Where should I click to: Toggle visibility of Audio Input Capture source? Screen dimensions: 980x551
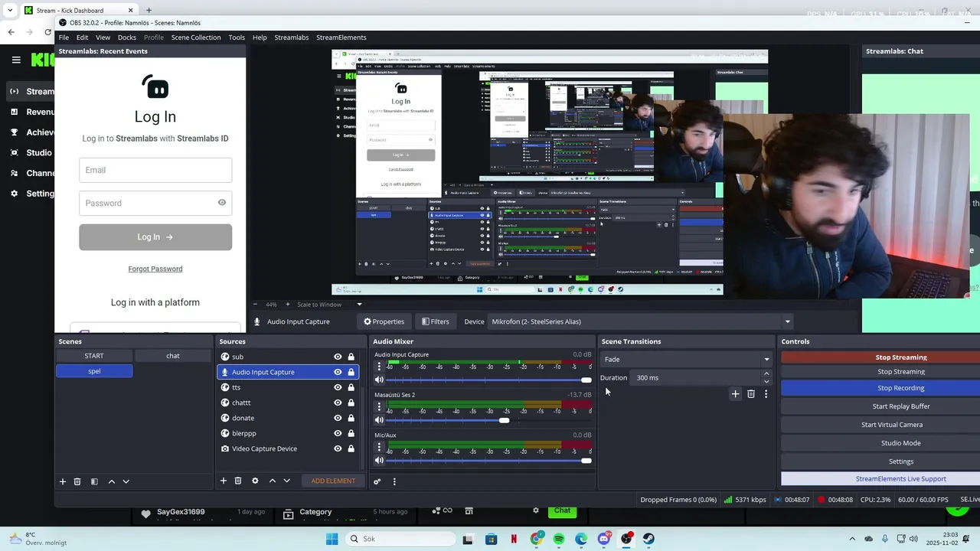(338, 372)
